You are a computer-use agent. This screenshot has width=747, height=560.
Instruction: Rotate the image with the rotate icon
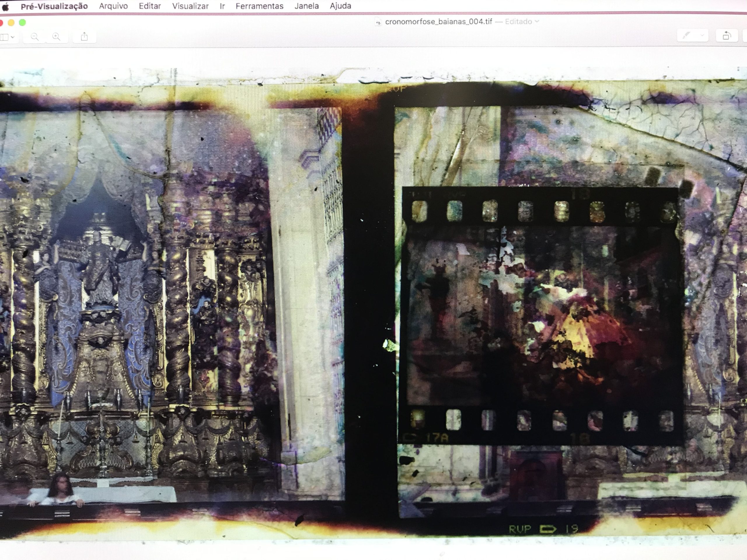pos(726,36)
